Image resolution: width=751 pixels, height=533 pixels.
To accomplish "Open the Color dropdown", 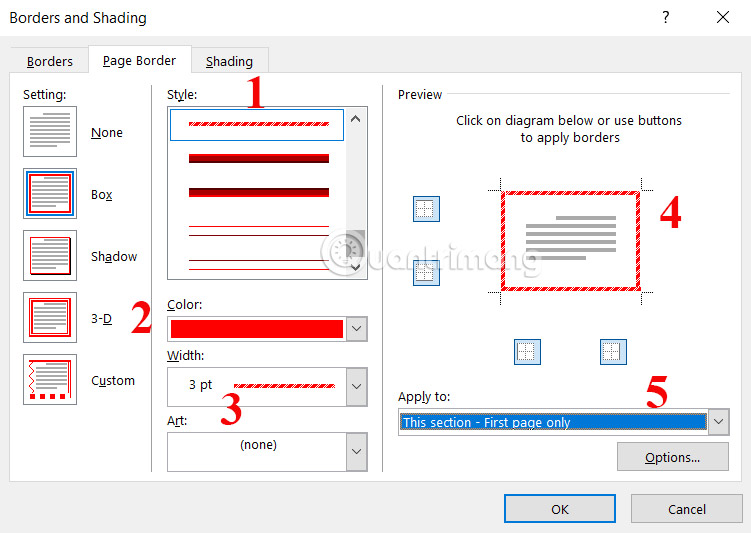I will tap(357, 329).
